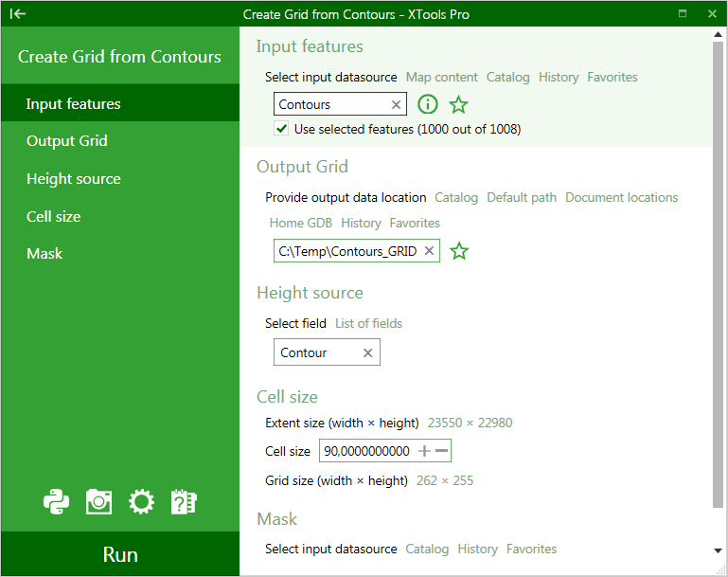Click the vertical scrollbar thumb

coord(718,274)
